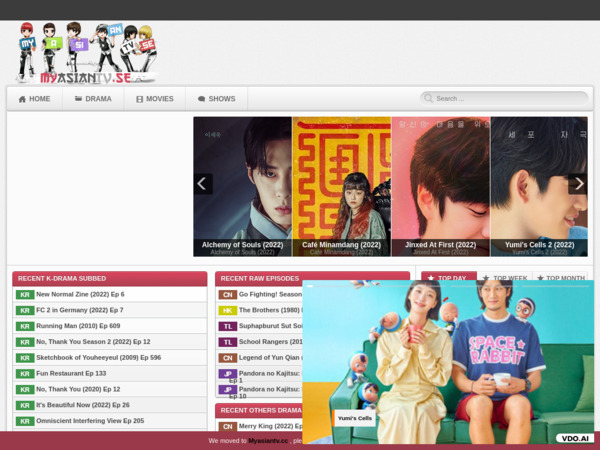The height and width of the screenshot is (450, 600).
Task: Click CN badge beside Go Fighting! Season
Action: point(228,295)
